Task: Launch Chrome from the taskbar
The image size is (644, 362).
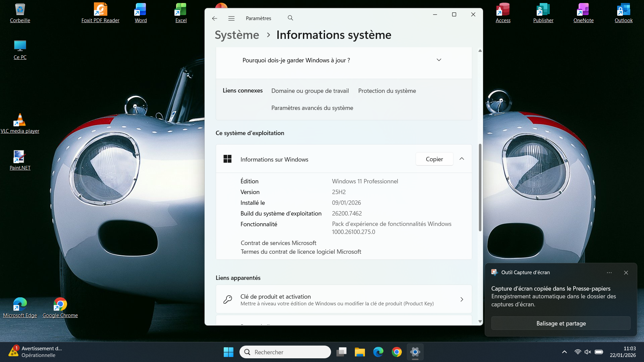Action: (x=397, y=352)
